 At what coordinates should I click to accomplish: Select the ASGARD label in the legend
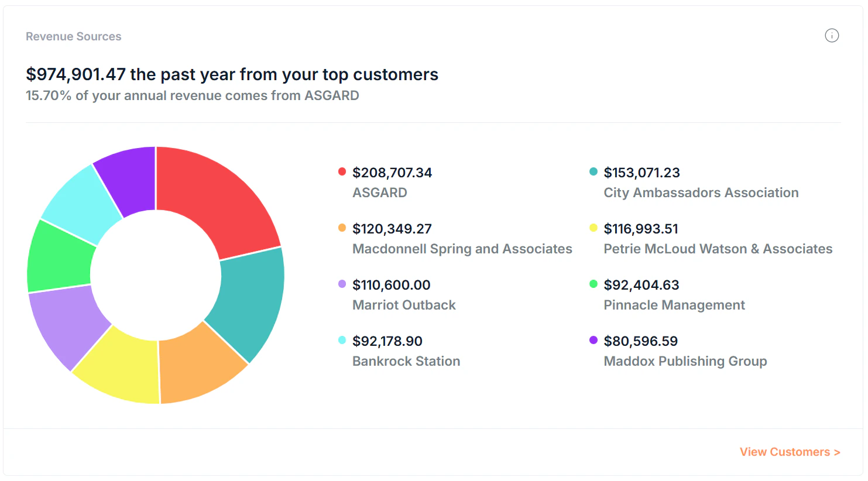tap(379, 192)
